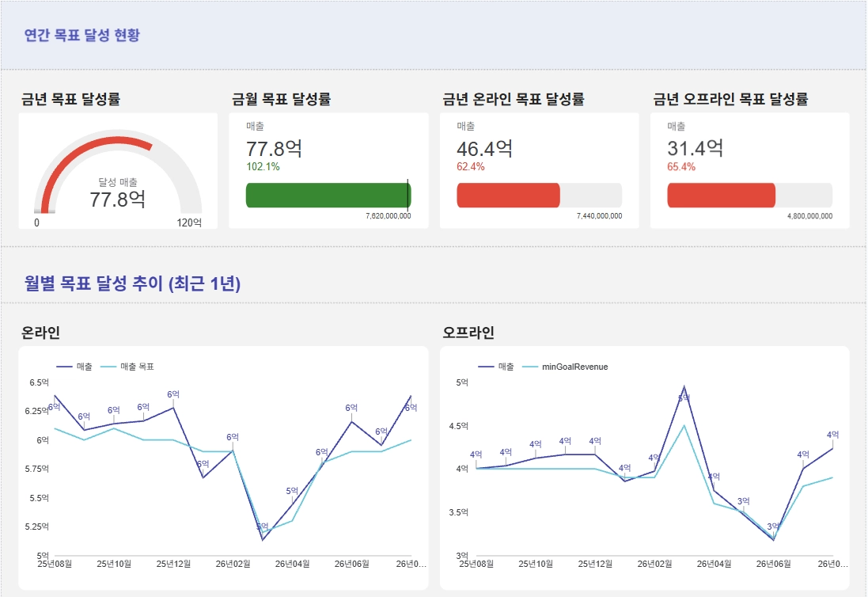
Task: Click the 금년 목표 달성률 card title
Action: coord(71,99)
